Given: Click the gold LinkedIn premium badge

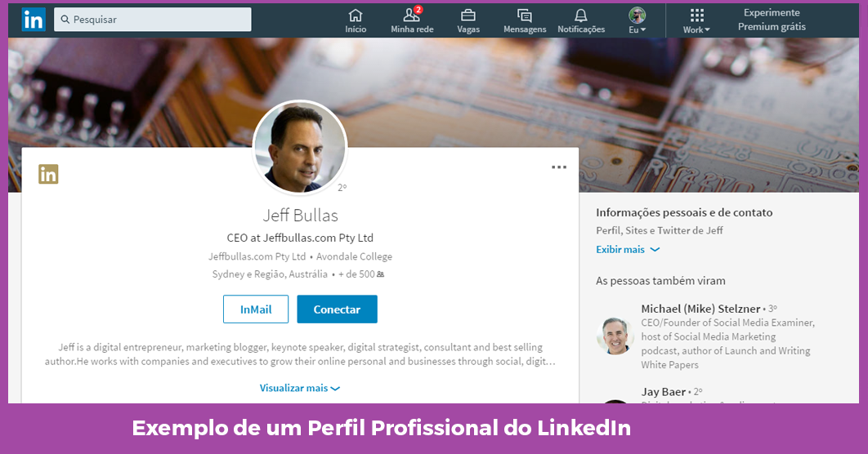Looking at the screenshot, I should click(48, 174).
